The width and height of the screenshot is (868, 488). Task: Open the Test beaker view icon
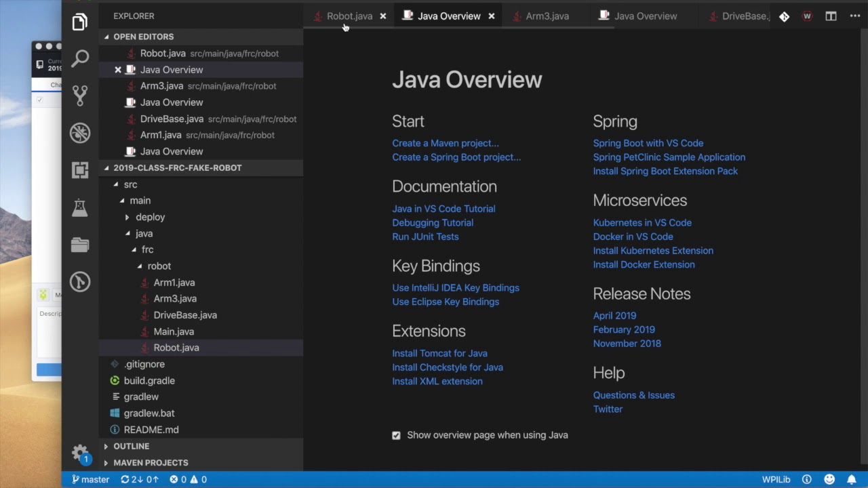tap(80, 207)
